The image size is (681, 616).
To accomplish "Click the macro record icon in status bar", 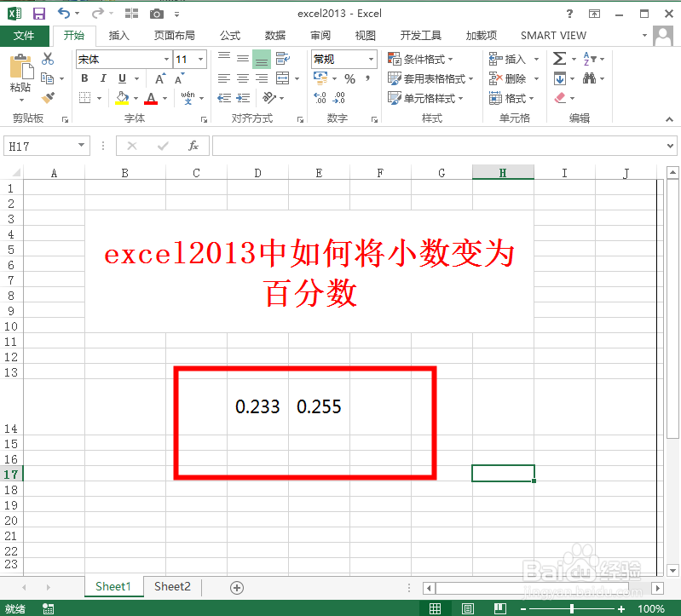I will [49, 608].
